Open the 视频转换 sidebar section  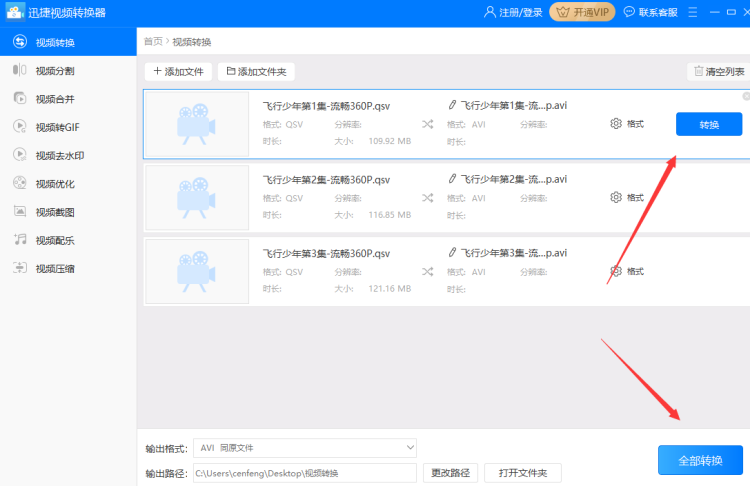[x=68, y=42]
